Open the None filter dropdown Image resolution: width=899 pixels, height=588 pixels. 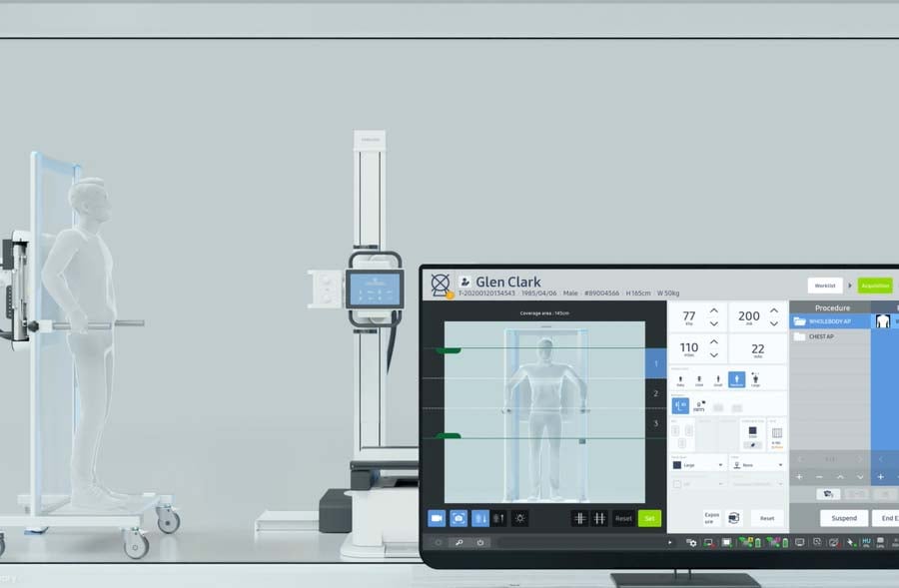(x=780, y=464)
